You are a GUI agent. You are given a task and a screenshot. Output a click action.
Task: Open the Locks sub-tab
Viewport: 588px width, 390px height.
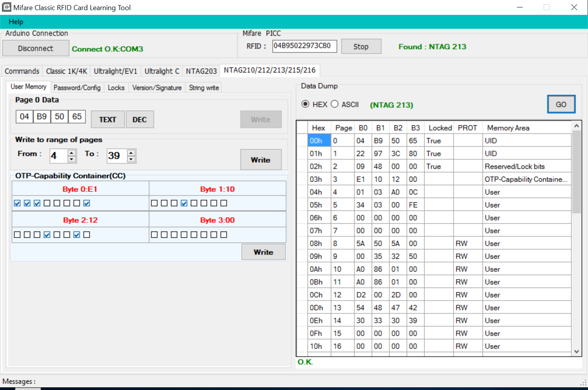(116, 88)
